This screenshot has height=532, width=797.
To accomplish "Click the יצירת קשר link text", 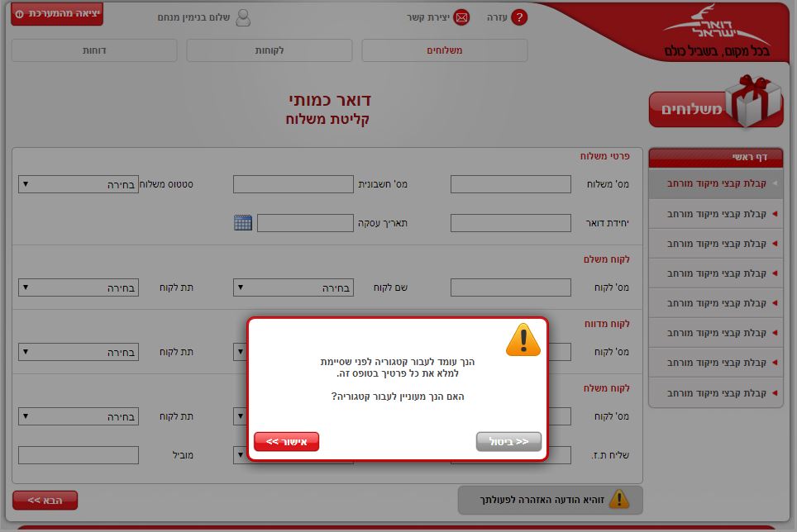I will pyautogui.click(x=428, y=17).
